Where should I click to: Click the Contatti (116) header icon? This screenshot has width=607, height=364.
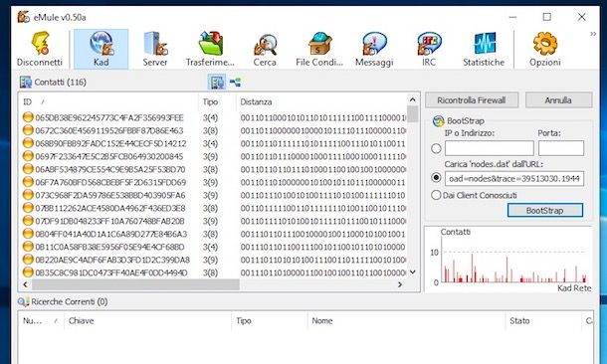(26, 82)
